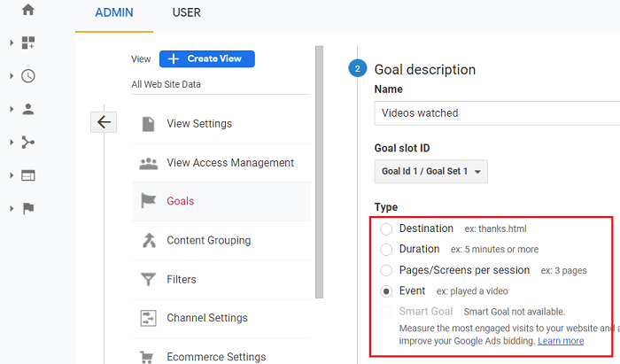This screenshot has height=364, width=620.
Task: Select Pages/Screens per session goal type
Action: [x=386, y=270]
